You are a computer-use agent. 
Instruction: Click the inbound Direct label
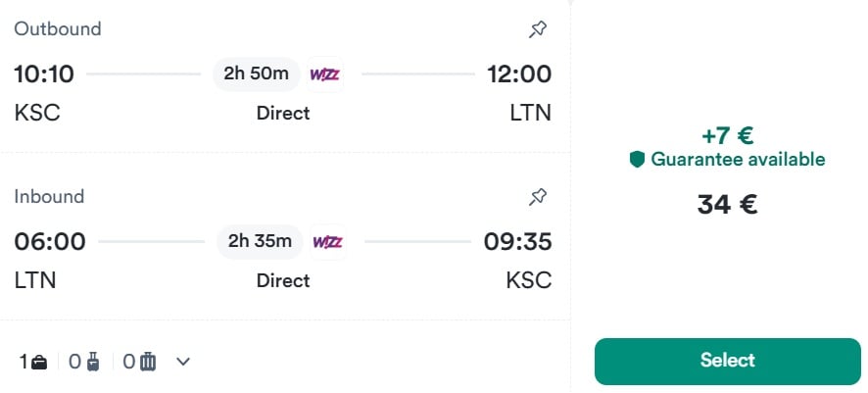pos(283,281)
